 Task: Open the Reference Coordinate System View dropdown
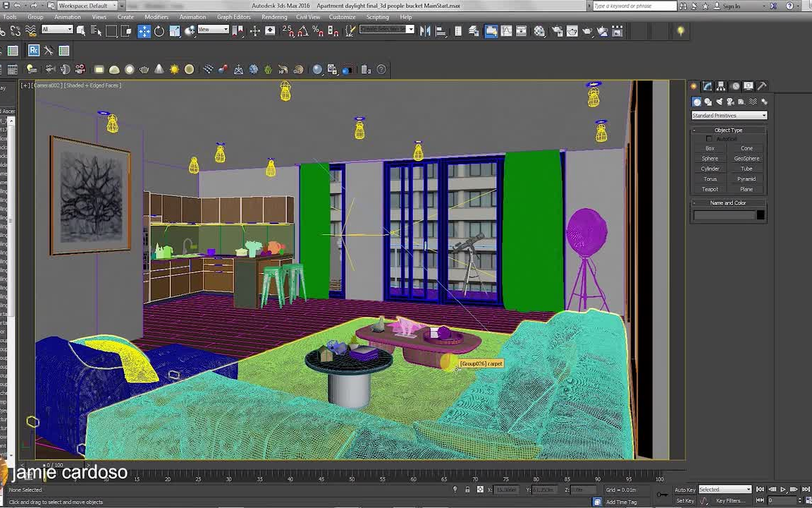coord(213,30)
